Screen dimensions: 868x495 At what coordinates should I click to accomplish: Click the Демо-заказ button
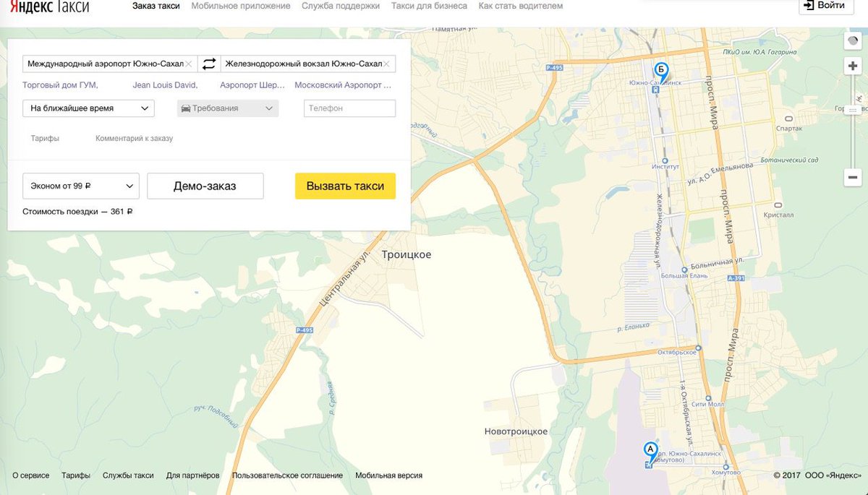(x=205, y=186)
